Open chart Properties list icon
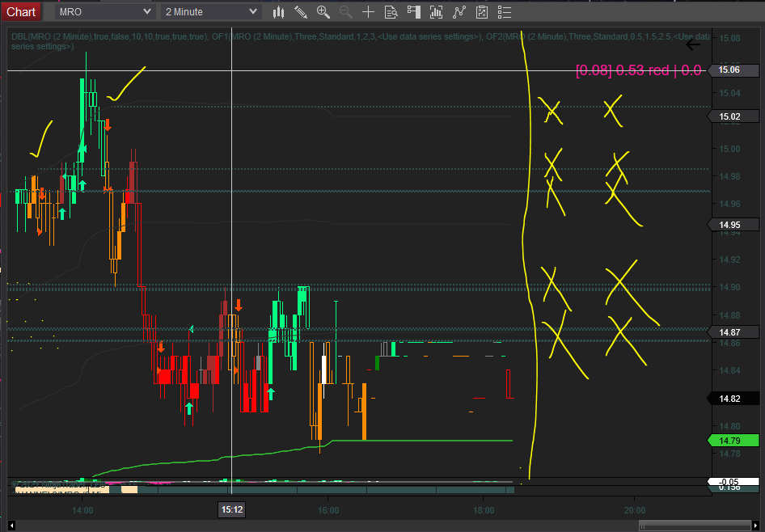 [505, 12]
